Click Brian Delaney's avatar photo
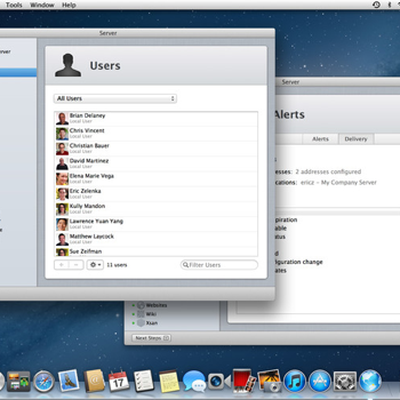The width and height of the screenshot is (400, 400). pyautogui.click(x=62, y=118)
